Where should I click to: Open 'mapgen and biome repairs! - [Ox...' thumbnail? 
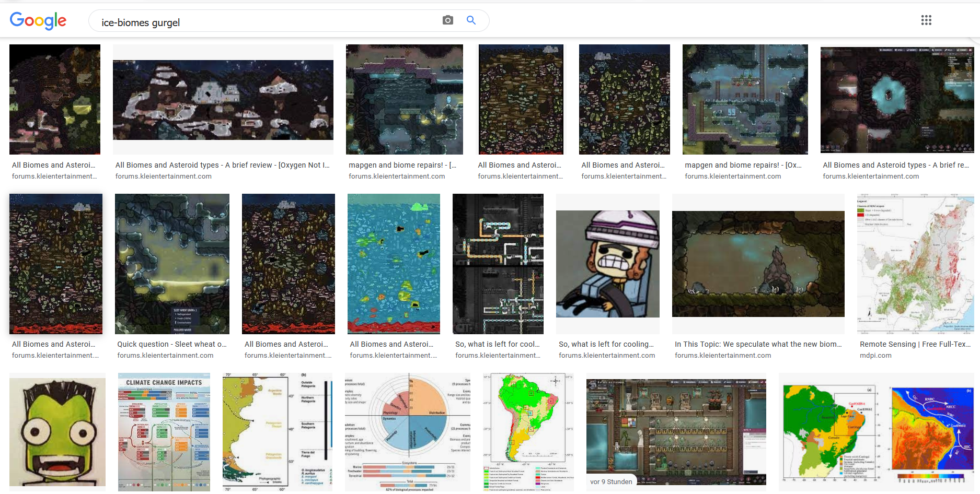tap(745, 99)
